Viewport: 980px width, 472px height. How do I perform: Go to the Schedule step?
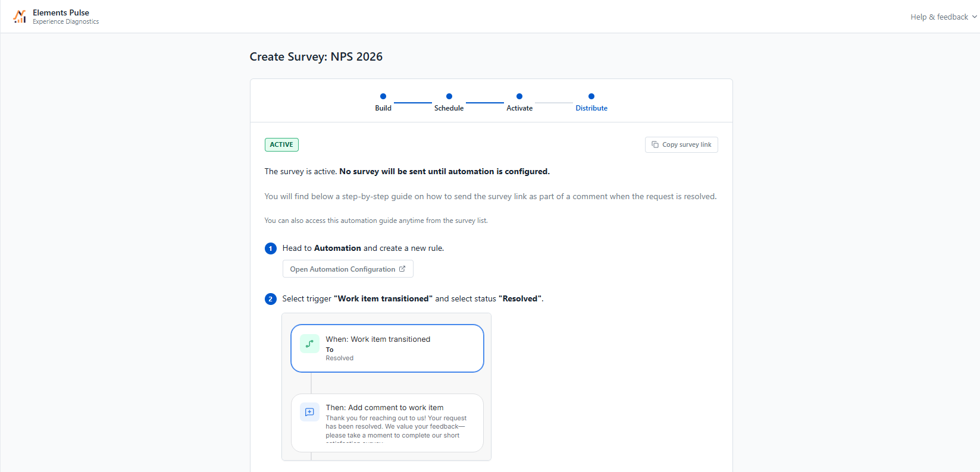click(x=449, y=108)
